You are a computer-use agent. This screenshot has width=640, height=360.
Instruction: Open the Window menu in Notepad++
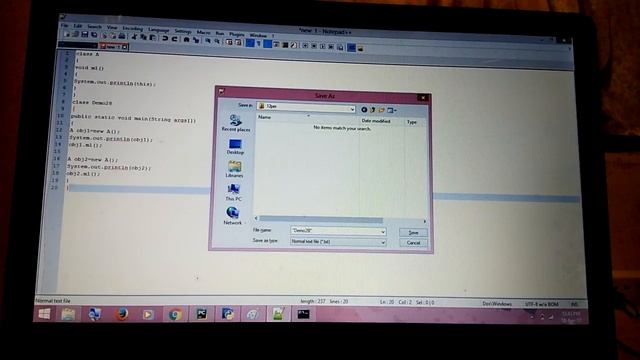click(x=258, y=36)
